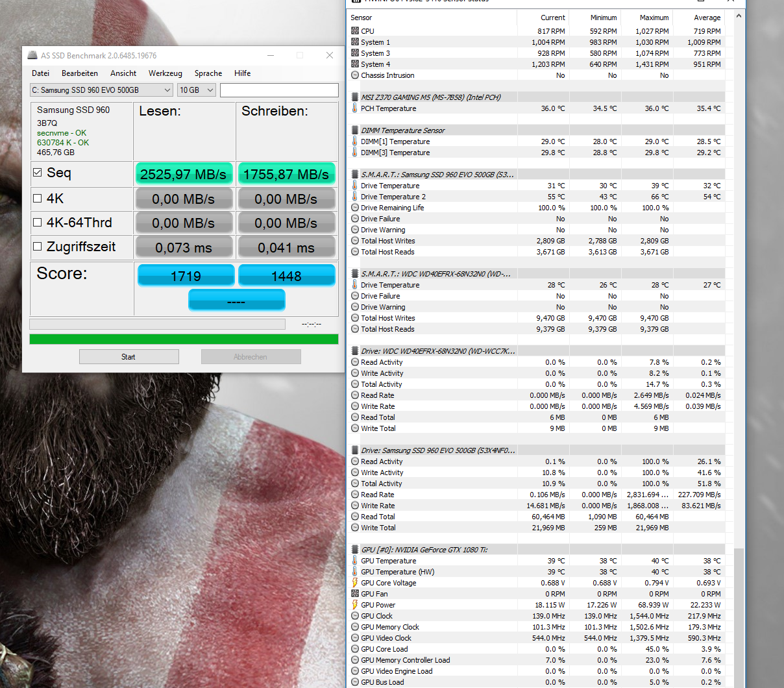Click the Sensor column header
784x688 pixels.
pos(433,18)
